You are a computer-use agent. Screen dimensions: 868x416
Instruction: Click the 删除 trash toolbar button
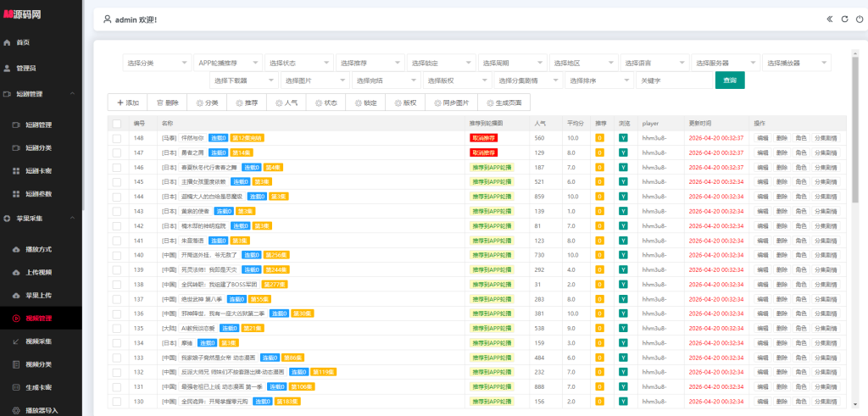point(167,103)
